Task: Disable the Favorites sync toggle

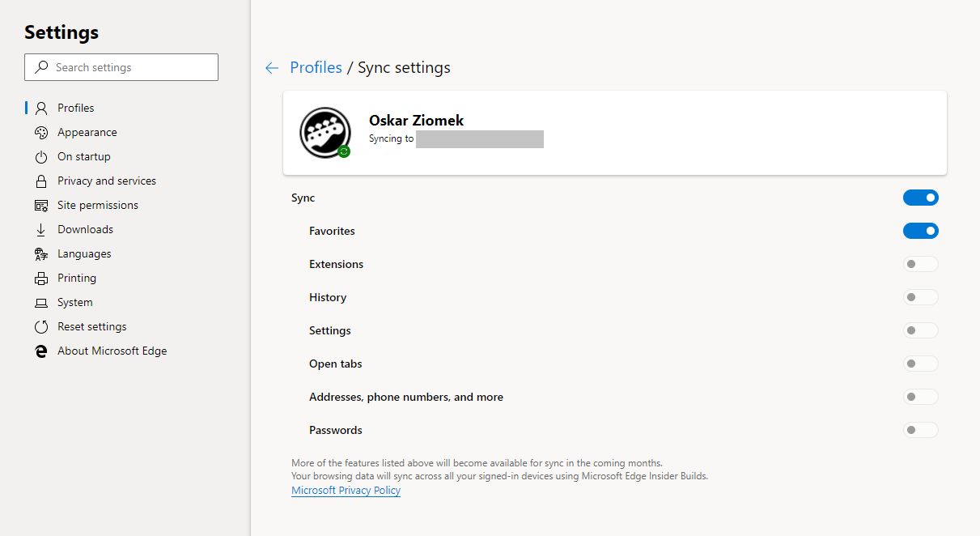Action: coord(920,231)
